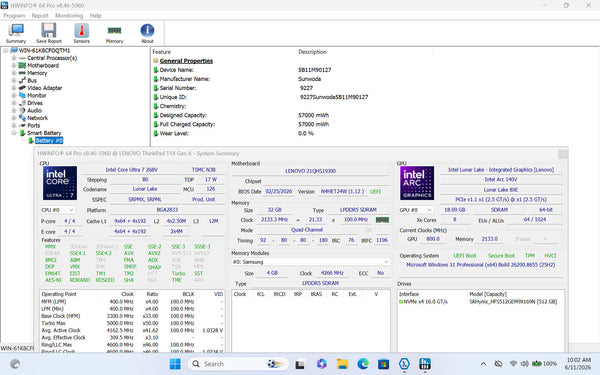Screen dimensions: 600x375
Task: Expand Central Processor(s) tree node
Action: coord(14,58)
